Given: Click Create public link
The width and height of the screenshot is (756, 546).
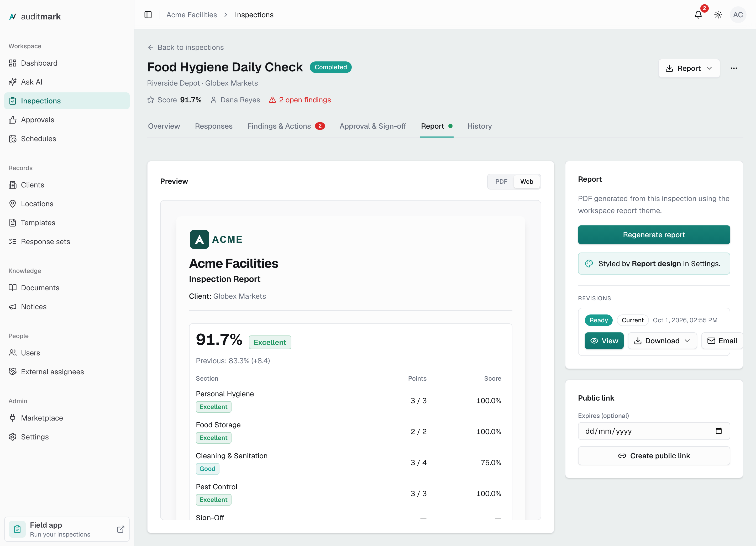Looking at the screenshot, I should click(654, 456).
